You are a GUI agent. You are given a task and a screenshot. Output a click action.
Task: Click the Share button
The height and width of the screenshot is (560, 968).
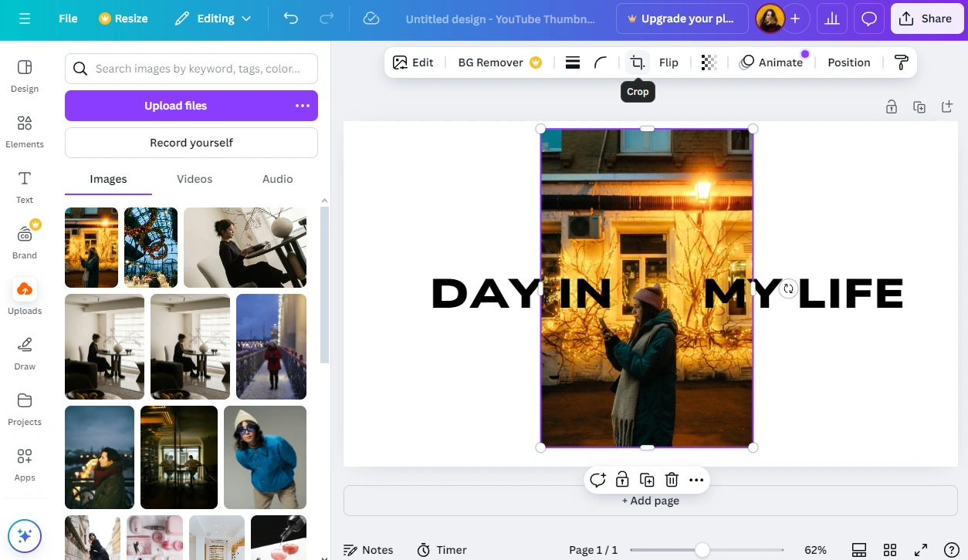pyautogui.click(x=926, y=19)
